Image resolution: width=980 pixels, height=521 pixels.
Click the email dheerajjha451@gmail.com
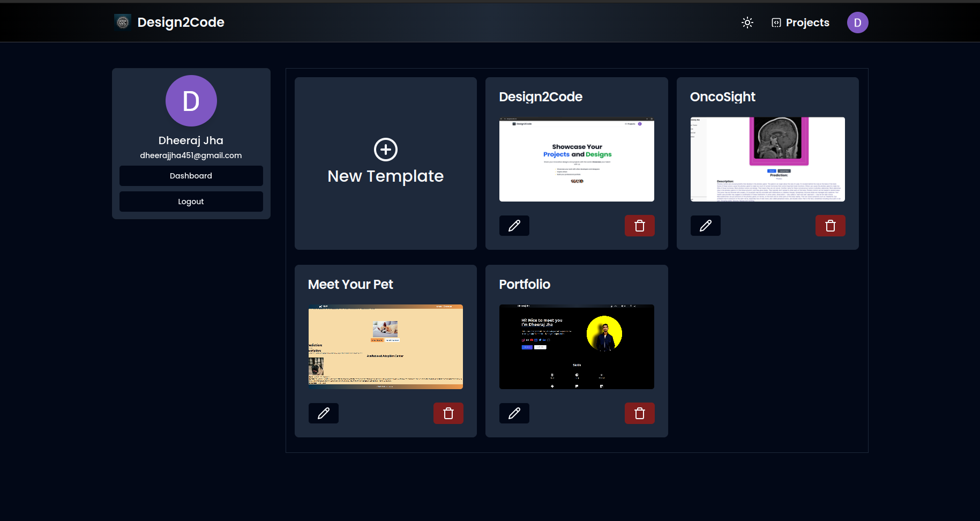pos(191,155)
